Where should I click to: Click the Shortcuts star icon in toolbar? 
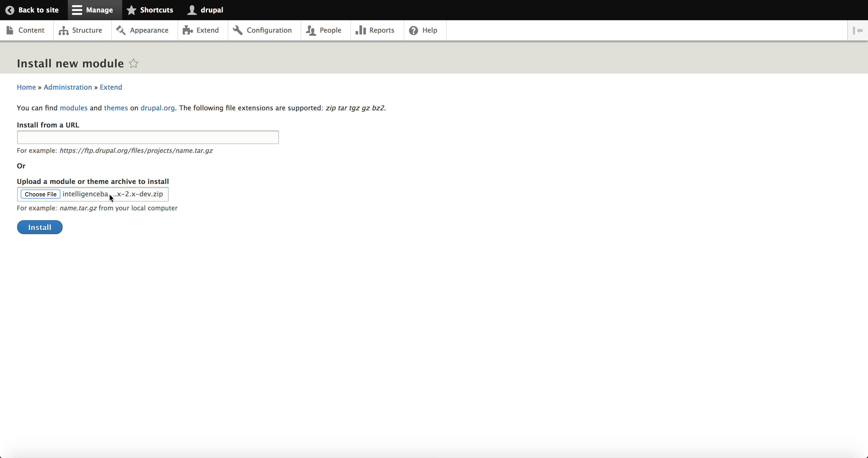tap(131, 10)
